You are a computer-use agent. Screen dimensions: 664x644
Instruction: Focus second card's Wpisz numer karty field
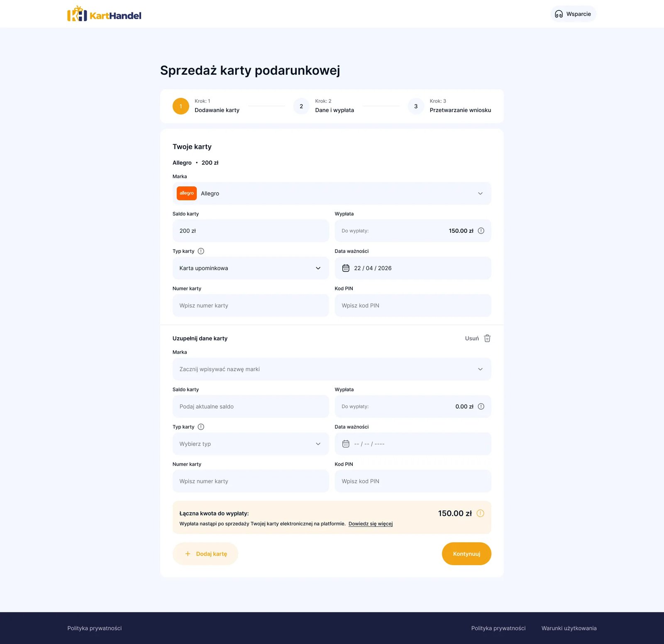coord(251,481)
